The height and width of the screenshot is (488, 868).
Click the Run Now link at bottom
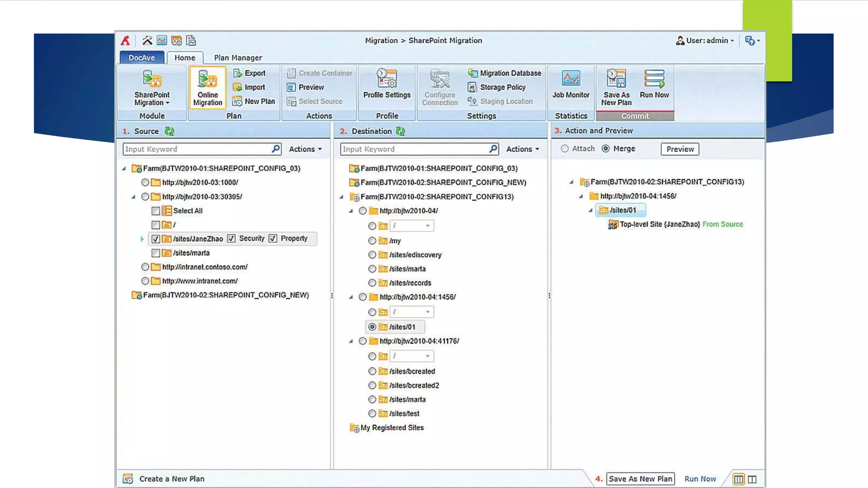(700, 479)
